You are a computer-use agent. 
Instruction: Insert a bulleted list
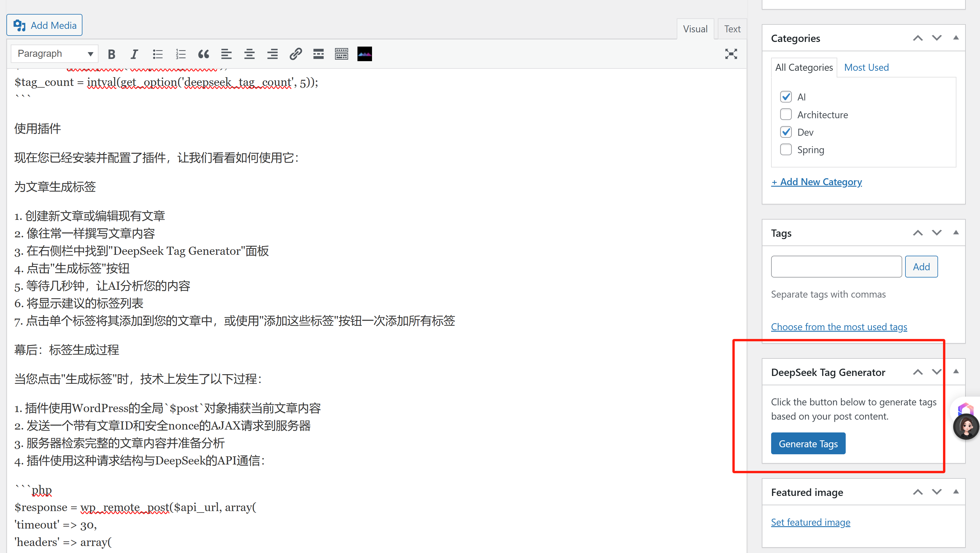click(158, 54)
